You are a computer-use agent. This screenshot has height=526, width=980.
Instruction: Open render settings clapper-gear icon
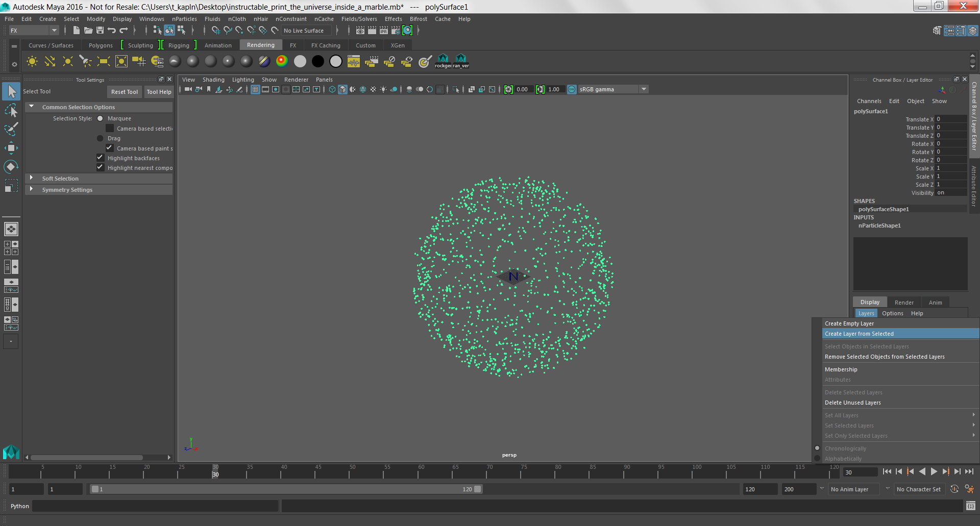coord(396,31)
